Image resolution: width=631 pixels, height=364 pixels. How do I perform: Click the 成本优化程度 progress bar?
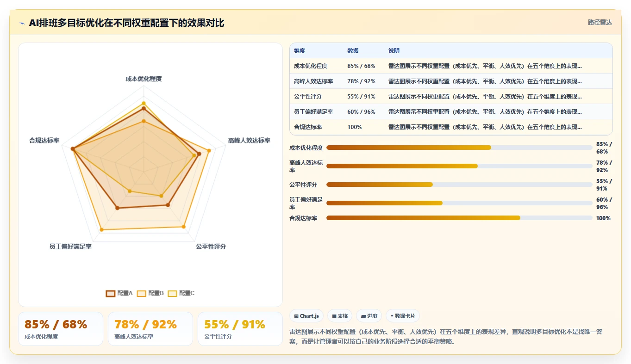click(x=459, y=148)
